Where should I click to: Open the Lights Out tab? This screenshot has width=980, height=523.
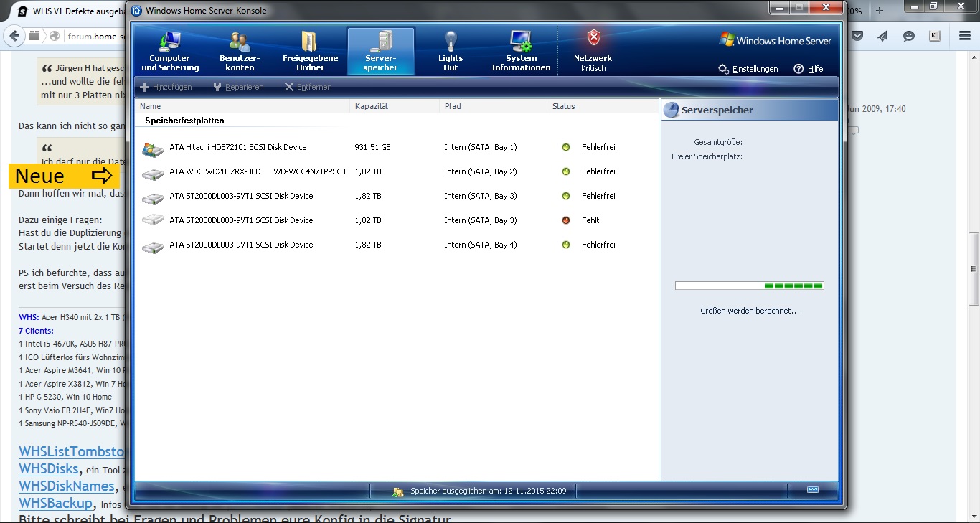[x=451, y=51]
